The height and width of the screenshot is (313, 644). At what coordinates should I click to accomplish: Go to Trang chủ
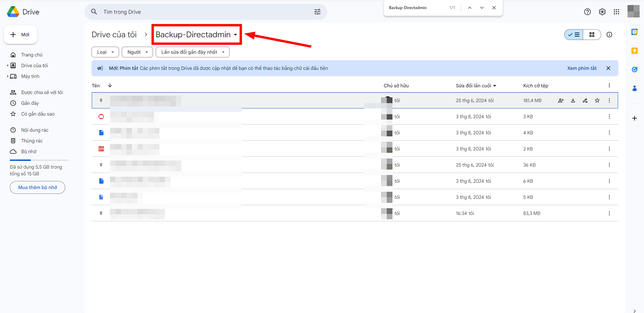[32, 55]
